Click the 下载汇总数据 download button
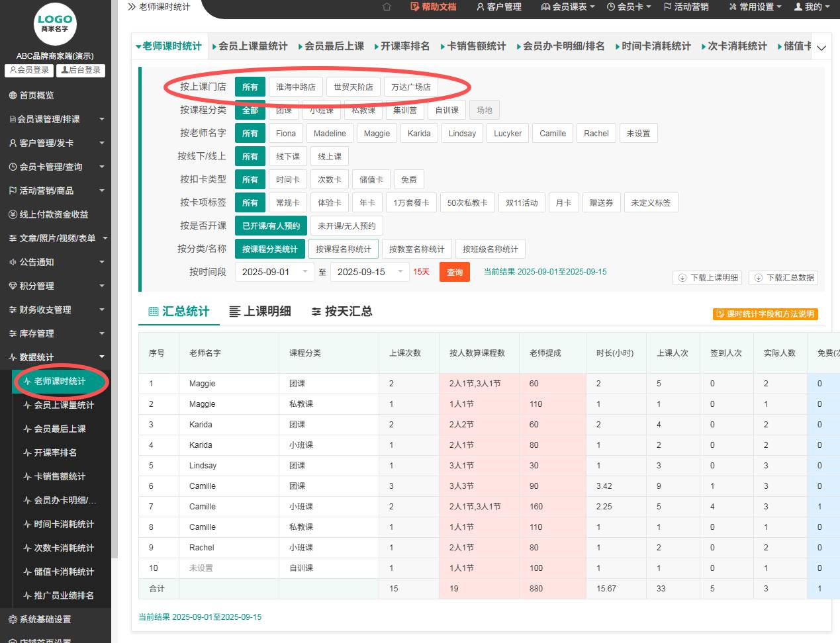This screenshot has height=643, width=840. pos(784,278)
